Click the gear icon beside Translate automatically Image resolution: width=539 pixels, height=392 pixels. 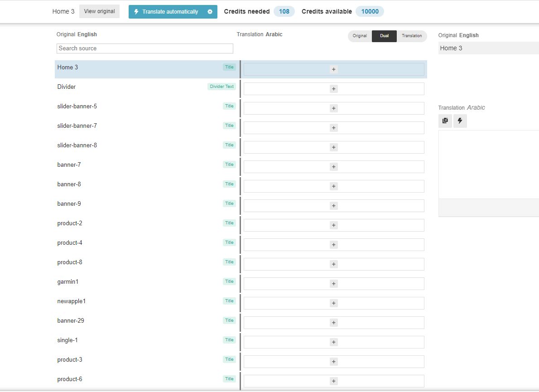[x=210, y=12]
